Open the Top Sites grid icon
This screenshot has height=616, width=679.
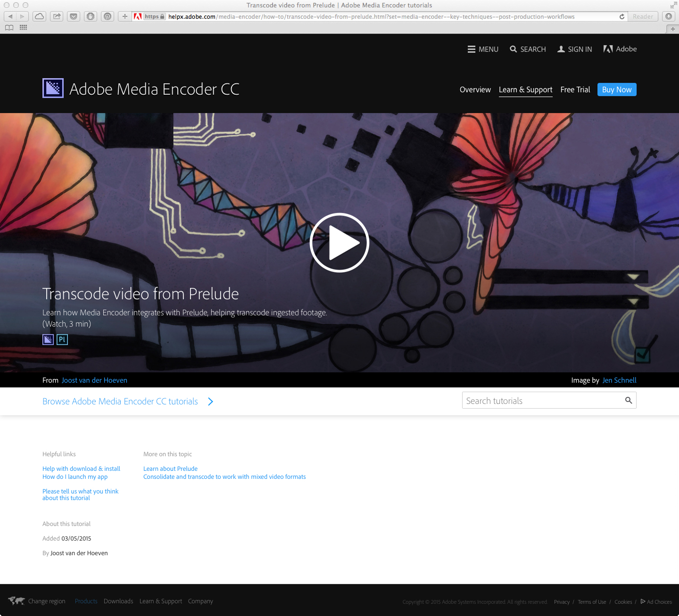point(23,28)
